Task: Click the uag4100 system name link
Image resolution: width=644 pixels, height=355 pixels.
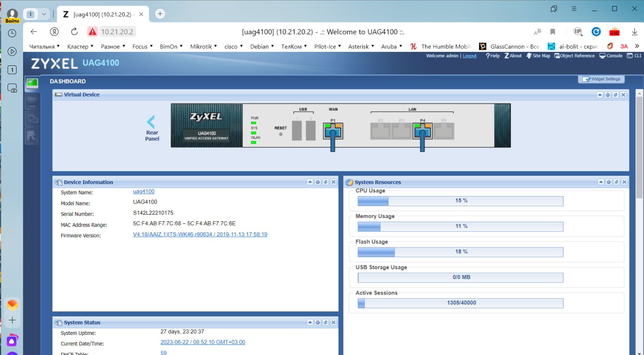Action: pos(143,192)
